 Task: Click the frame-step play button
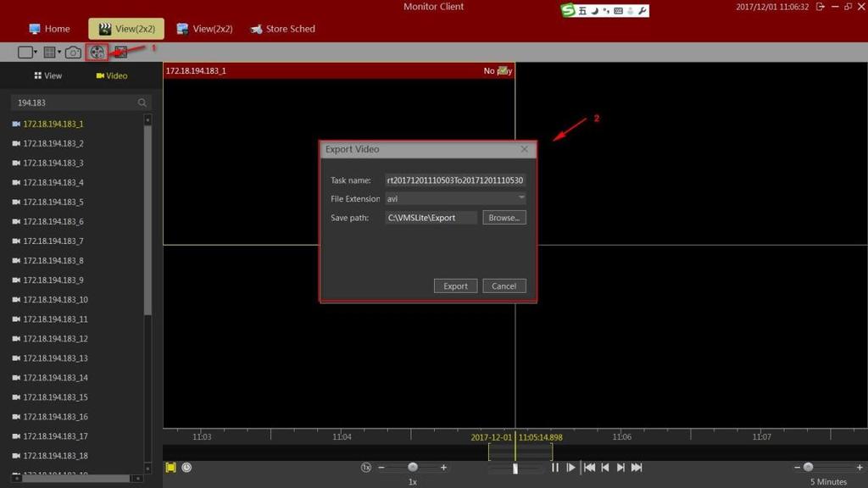tap(570, 468)
